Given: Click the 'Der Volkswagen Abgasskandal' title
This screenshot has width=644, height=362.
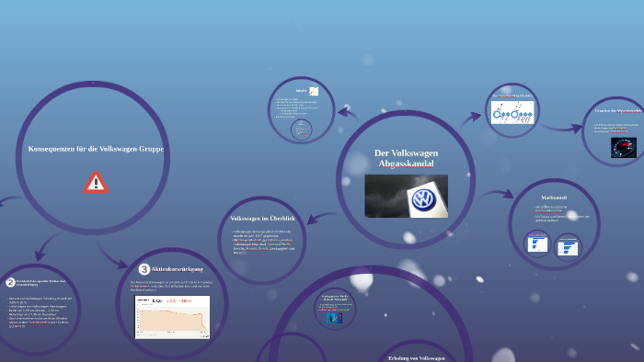Looking at the screenshot, I should 407,158.
